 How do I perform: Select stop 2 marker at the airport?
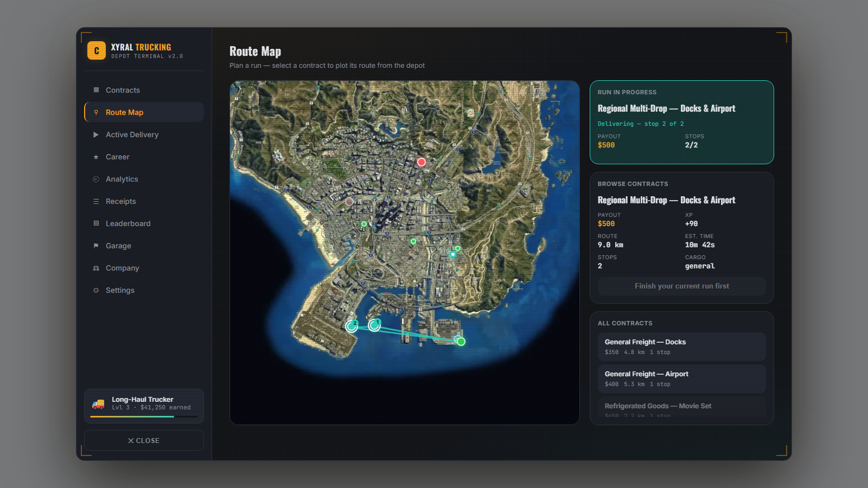click(x=352, y=326)
